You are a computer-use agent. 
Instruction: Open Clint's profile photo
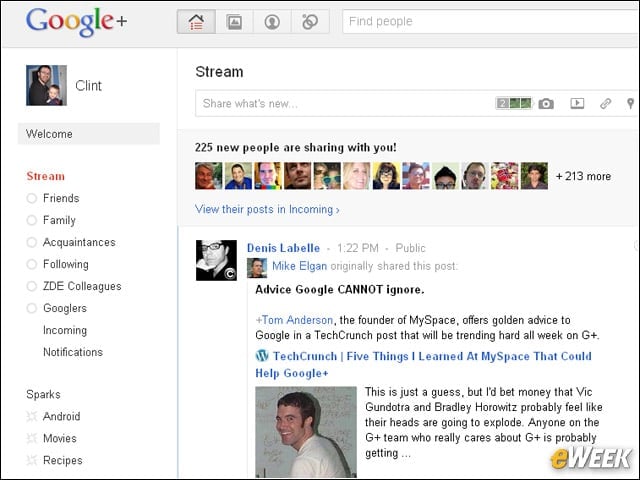click(x=47, y=85)
